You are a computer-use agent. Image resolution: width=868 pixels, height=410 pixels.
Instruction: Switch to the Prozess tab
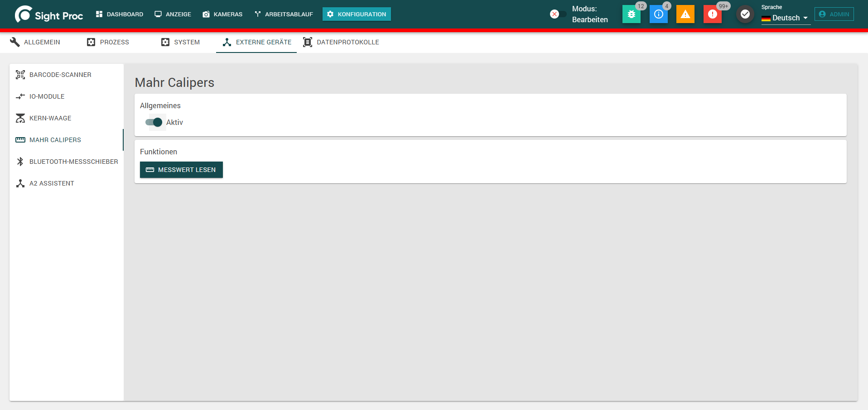point(108,42)
